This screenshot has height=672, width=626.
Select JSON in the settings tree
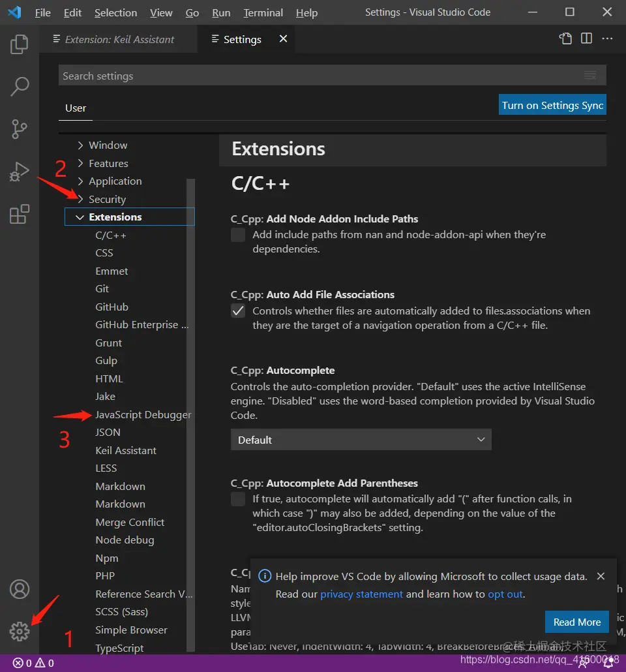(108, 433)
